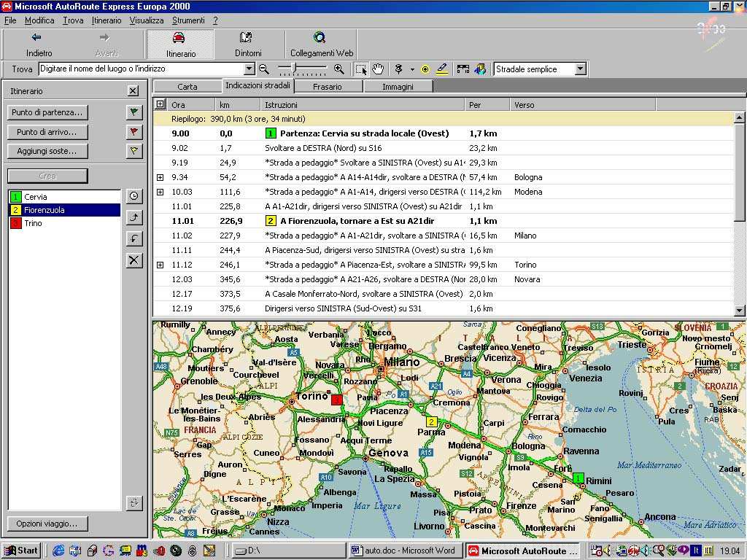This screenshot has height=560, width=747.
Task: Open the Trova search dropdown arrow
Action: point(249,69)
